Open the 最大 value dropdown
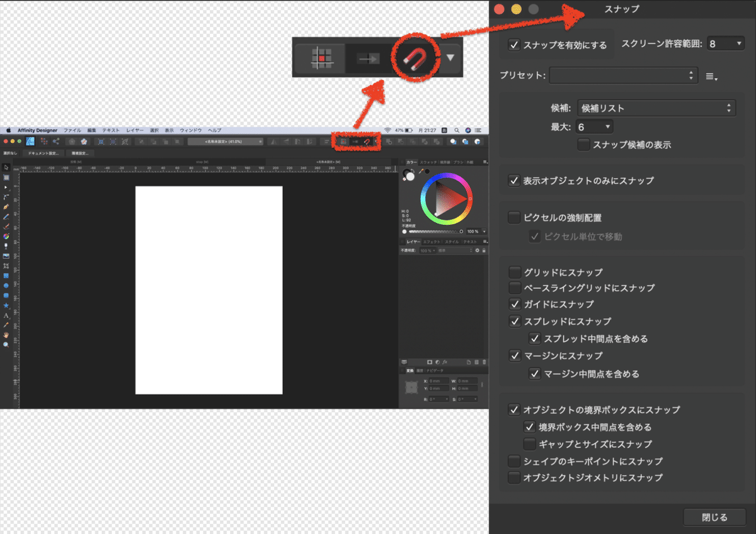756x534 pixels. [593, 127]
